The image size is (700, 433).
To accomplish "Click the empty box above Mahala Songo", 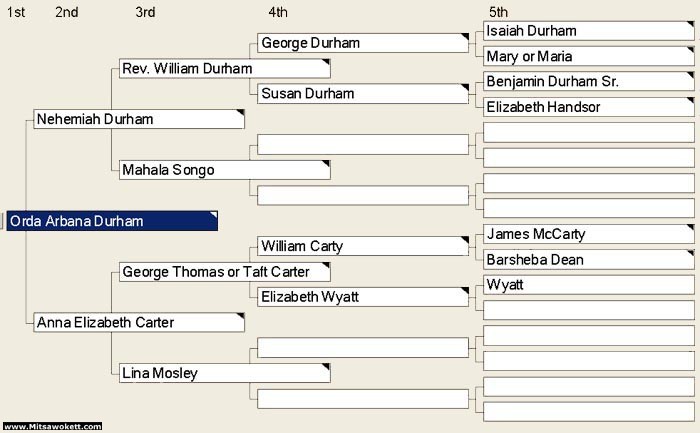I will pyautogui.click(x=363, y=145).
